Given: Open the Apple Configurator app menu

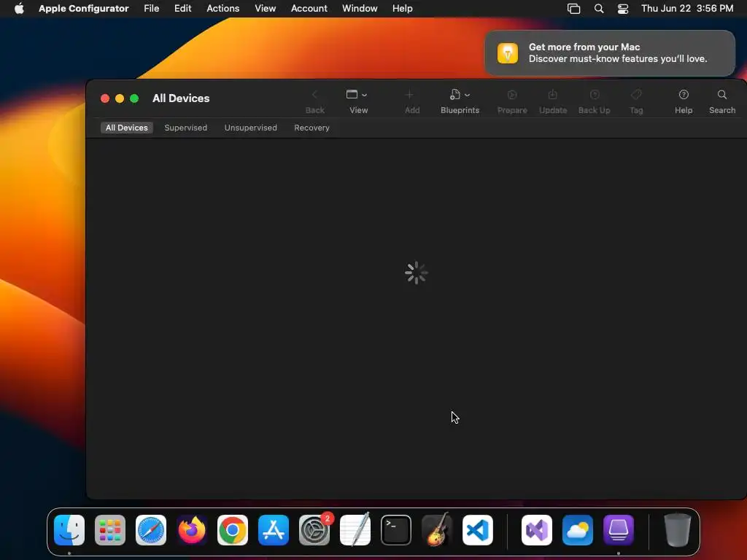Looking at the screenshot, I should pyautogui.click(x=83, y=8).
